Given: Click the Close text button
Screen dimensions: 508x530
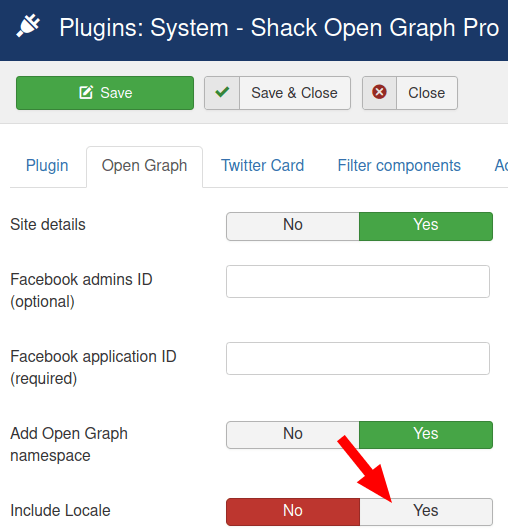Looking at the screenshot, I should pos(427,93).
